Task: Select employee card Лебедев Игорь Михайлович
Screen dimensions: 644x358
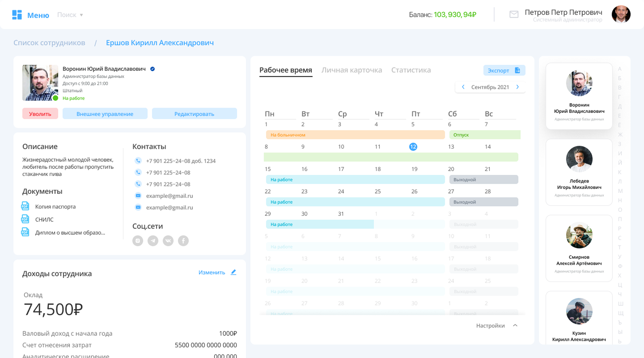Action: (x=579, y=172)
